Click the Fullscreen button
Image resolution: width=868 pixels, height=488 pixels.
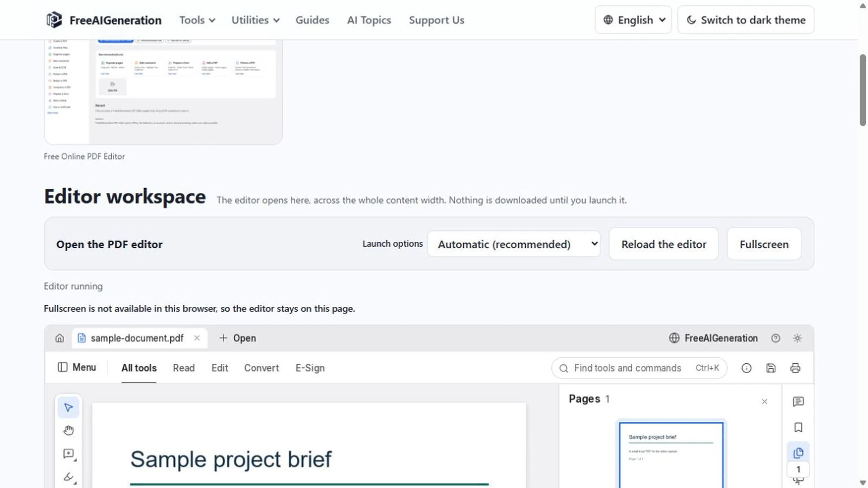click(x=764, y=244)
